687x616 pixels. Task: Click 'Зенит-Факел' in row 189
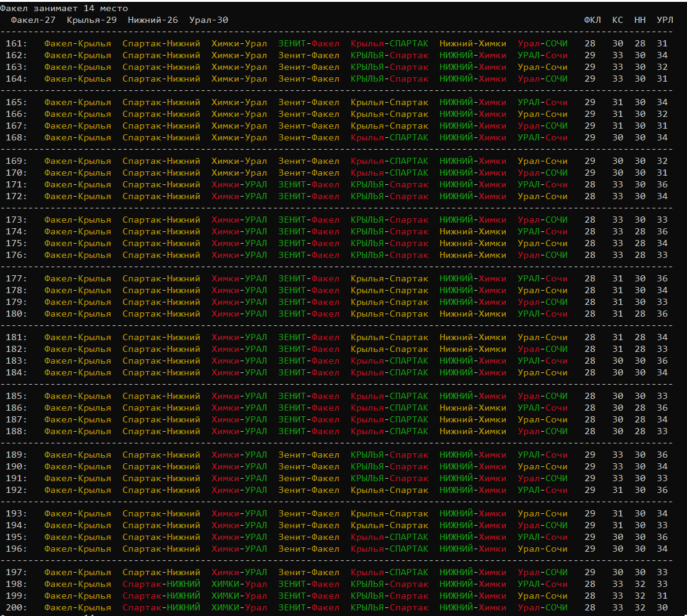click(309, 455)
